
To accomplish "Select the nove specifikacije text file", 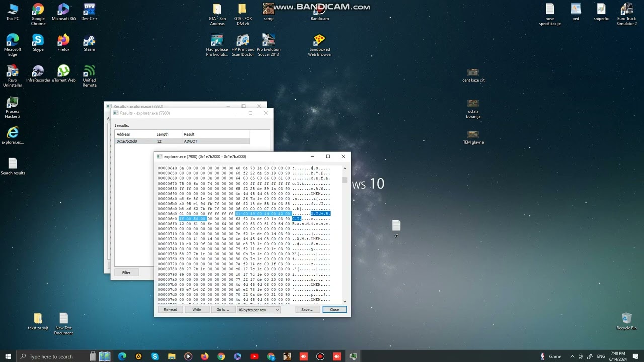I will pos(550,14).
